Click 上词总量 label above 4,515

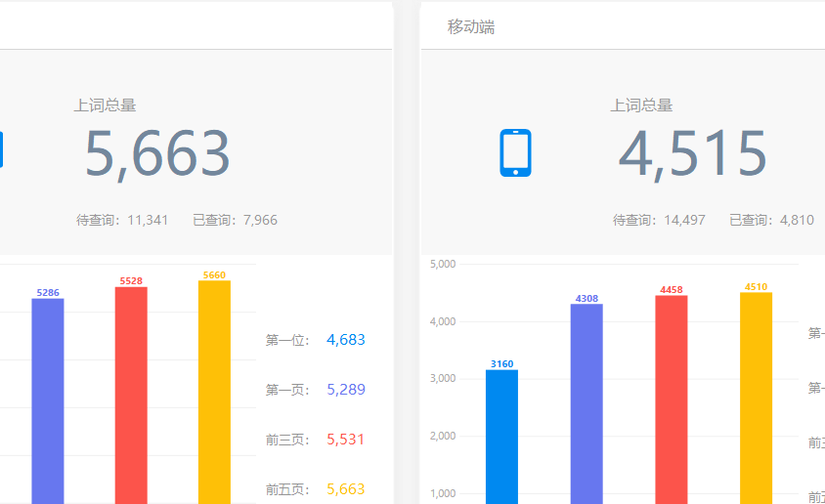click(641, 105)
